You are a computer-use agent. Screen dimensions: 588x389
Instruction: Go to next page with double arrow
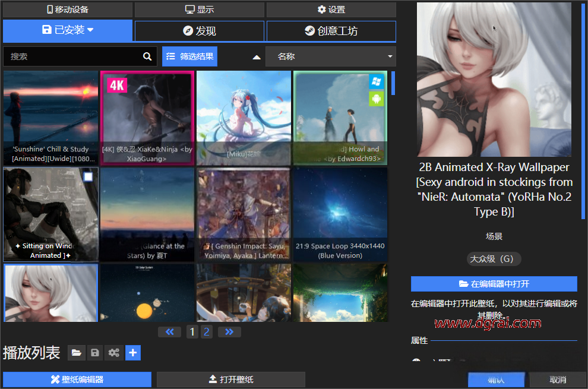pos(229,332)
